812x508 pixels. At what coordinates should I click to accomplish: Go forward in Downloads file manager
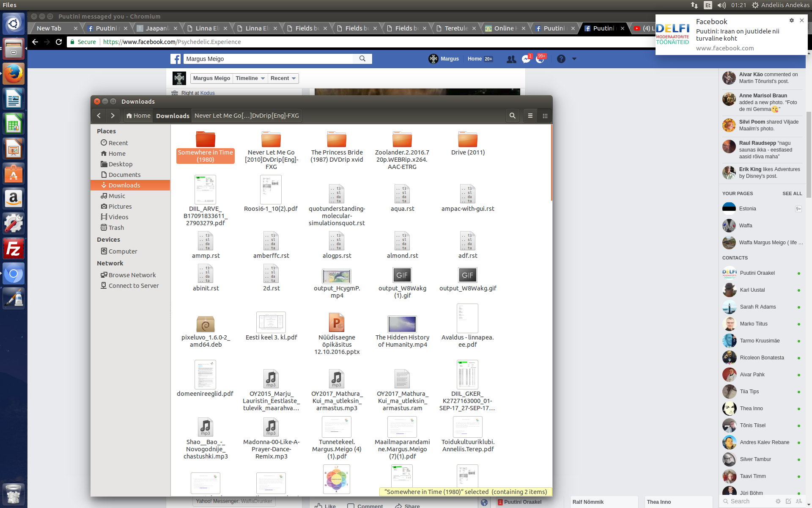click(x=112, y=116)
